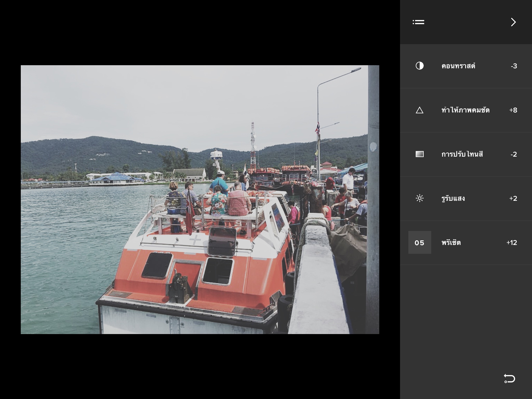Select the contrast half-circle icon

coord(420,66)
